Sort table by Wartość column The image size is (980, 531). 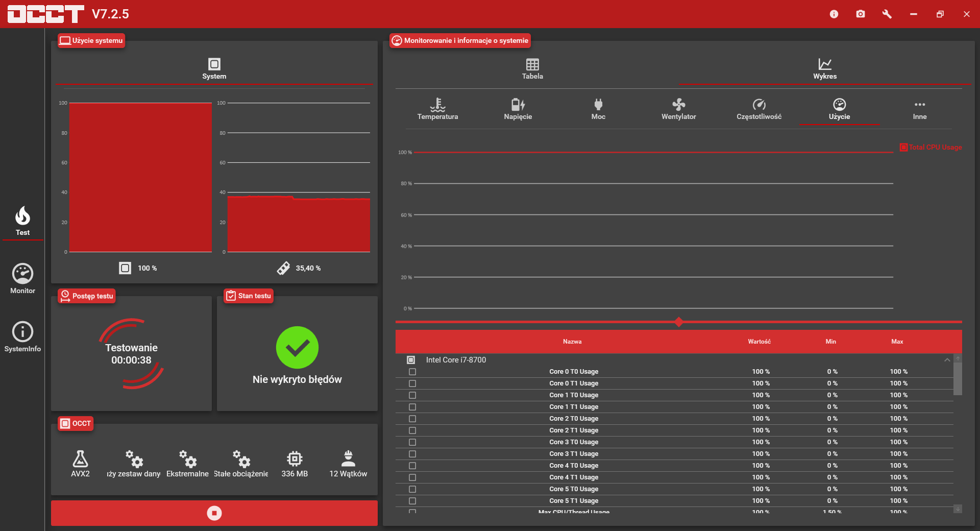[x=759, y=342]
